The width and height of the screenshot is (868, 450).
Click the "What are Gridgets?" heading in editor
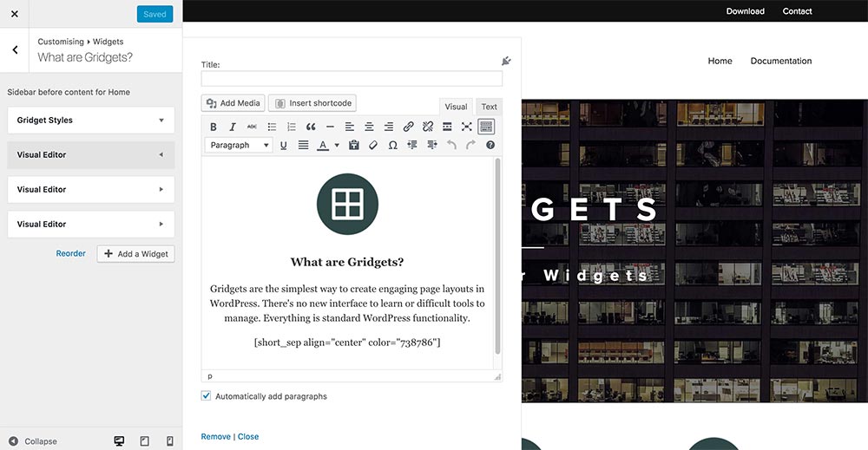click(x=347, y=262)
